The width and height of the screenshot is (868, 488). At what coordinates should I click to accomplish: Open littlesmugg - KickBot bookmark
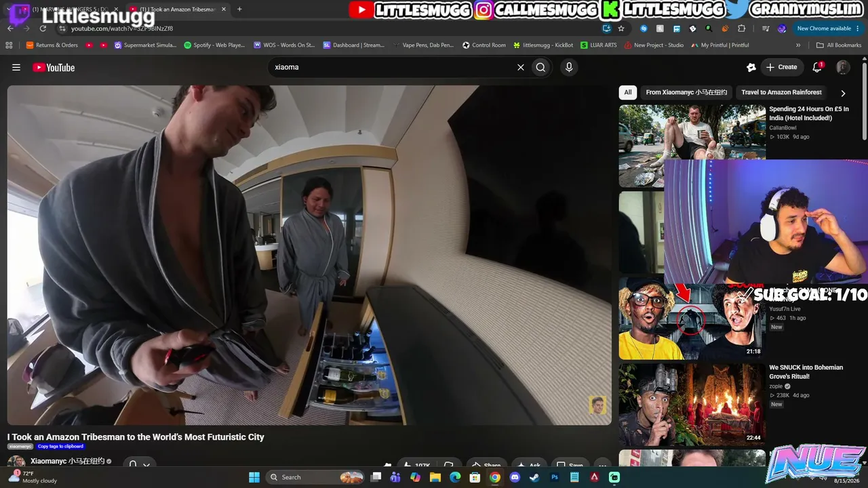[542, 45]
